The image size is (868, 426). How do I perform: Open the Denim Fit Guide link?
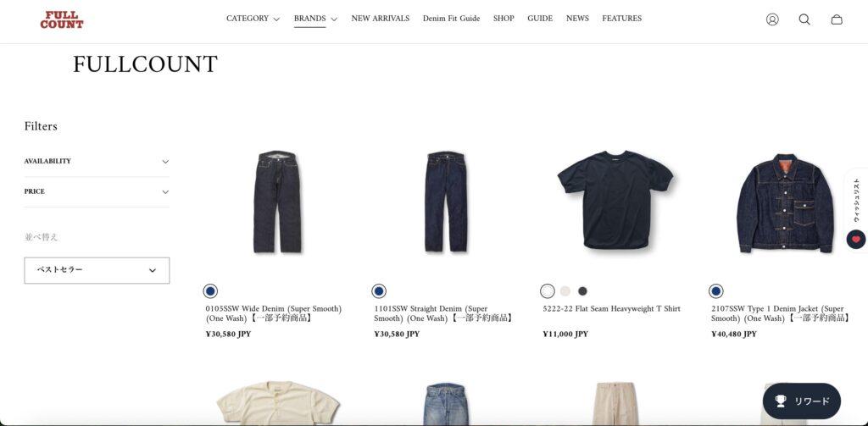pyautogui.click(x=451, y=19)
